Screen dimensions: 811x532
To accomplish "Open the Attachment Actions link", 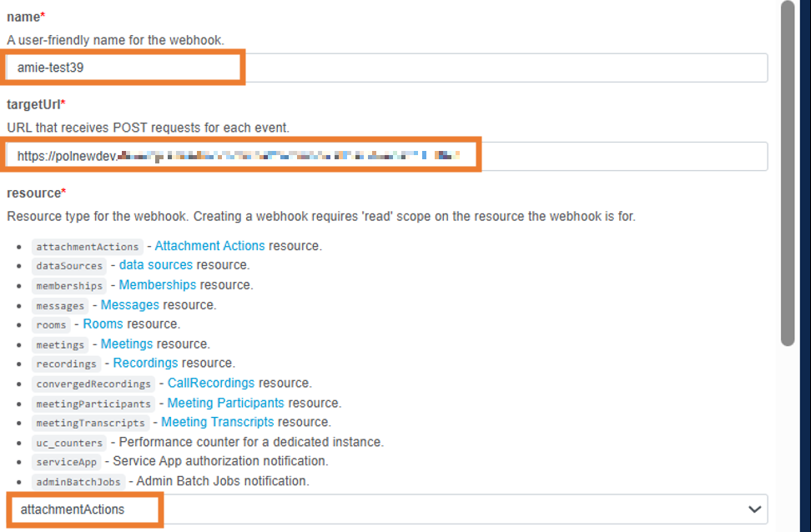I will coord(209,246).
